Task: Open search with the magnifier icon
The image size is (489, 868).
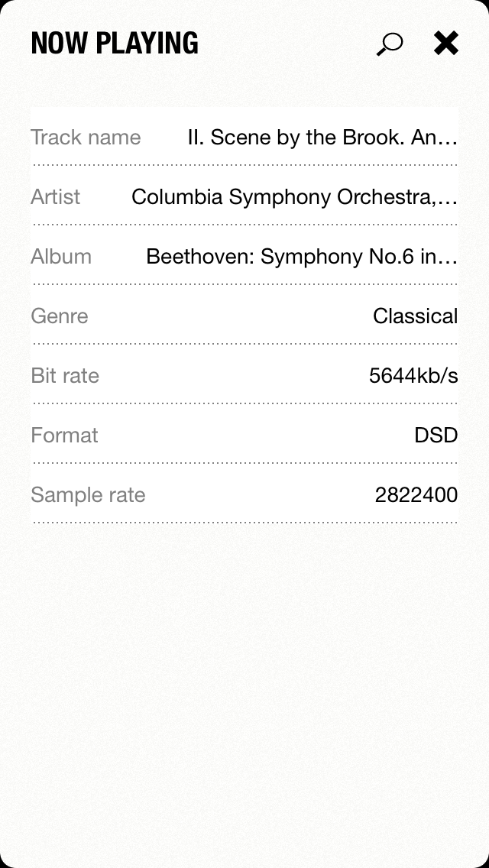Action: 390,44
